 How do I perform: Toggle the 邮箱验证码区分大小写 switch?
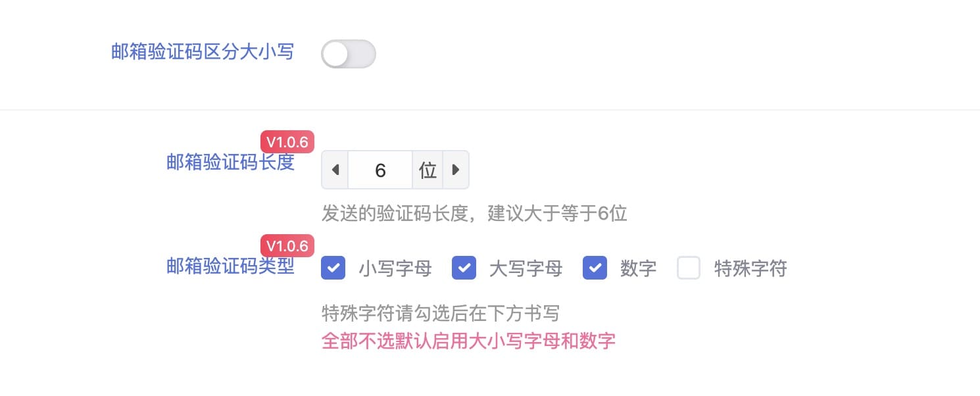point(348,54)
